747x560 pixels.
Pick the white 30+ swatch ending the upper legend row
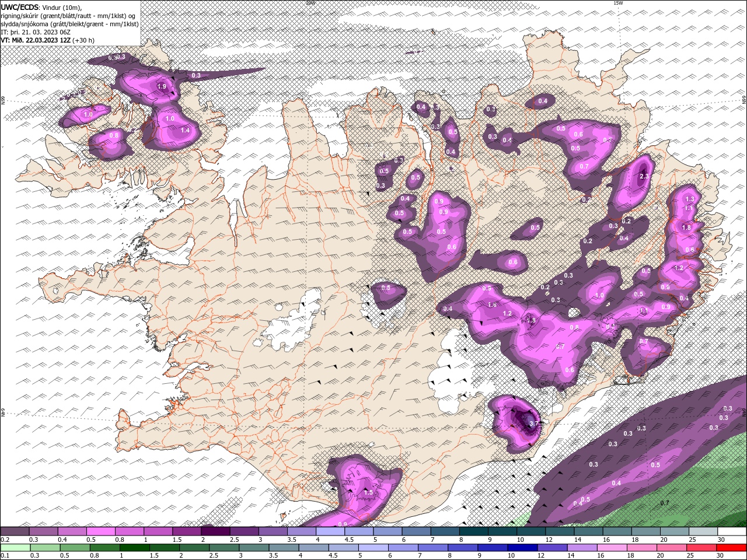click(x=732, y=531)
